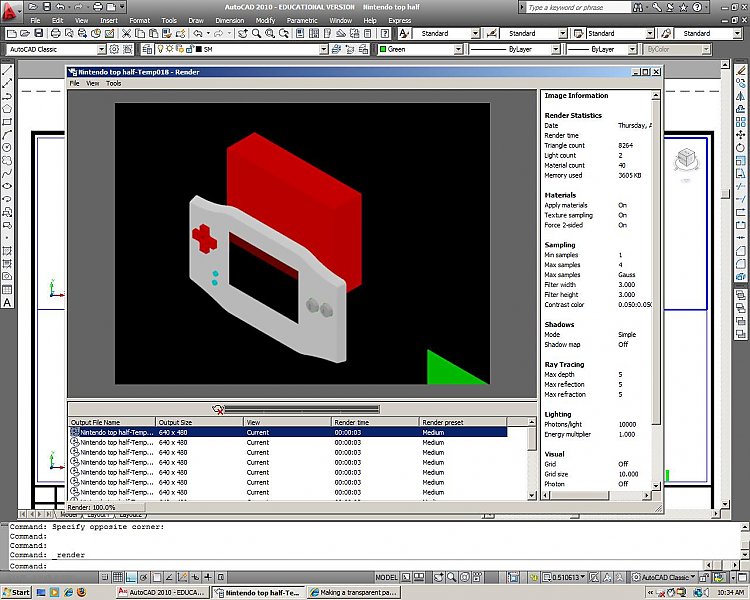This screenshot has width=750, height=600.
Task: Click the Plot printer icon
Action: [x=55, y=33]
